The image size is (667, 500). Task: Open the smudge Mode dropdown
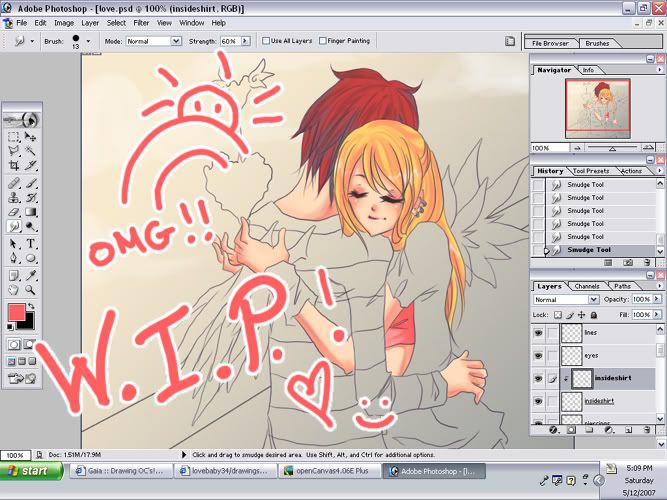point(176,41)
